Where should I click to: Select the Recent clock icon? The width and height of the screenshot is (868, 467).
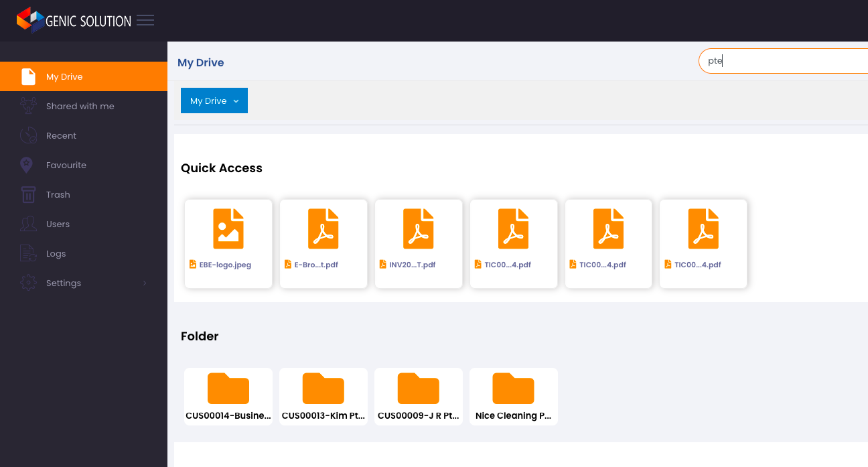(28, 135)
